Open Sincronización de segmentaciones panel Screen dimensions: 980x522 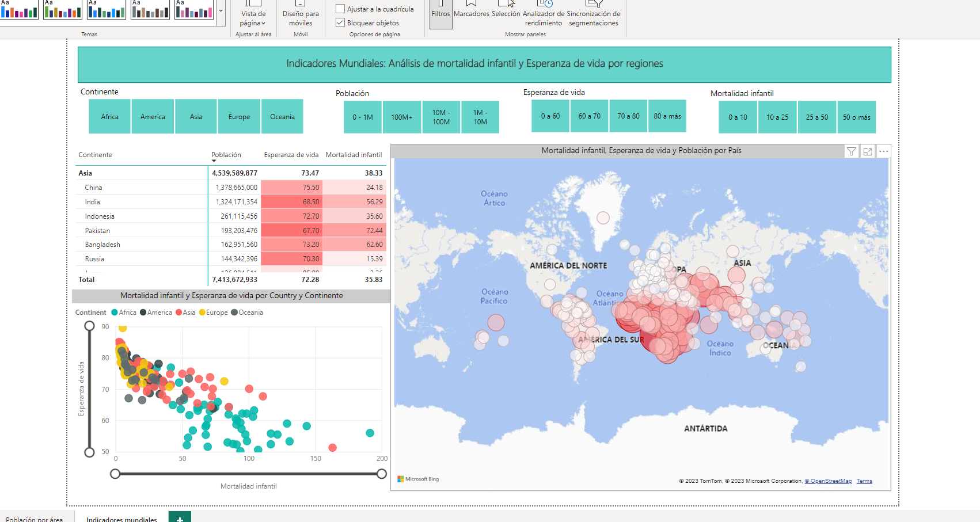(594, 17)
